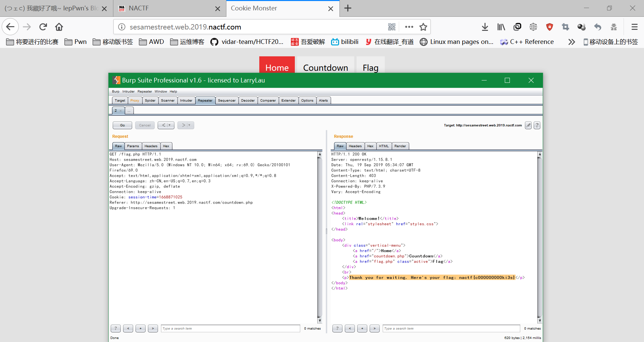Click the crop screenshot extension icon
The width and height of the screenshot is (644, 342).
coord(566,27)
